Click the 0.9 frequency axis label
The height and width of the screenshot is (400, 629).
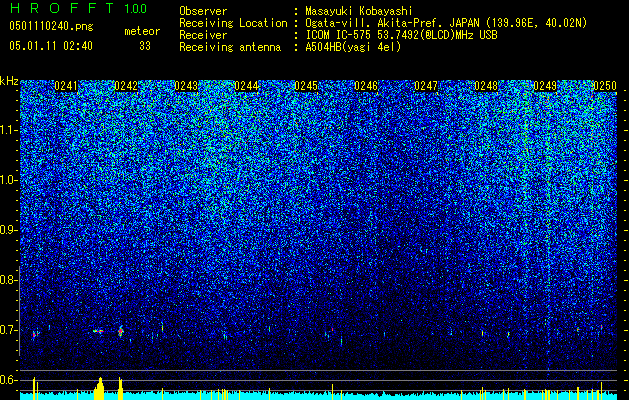[8, 230]
